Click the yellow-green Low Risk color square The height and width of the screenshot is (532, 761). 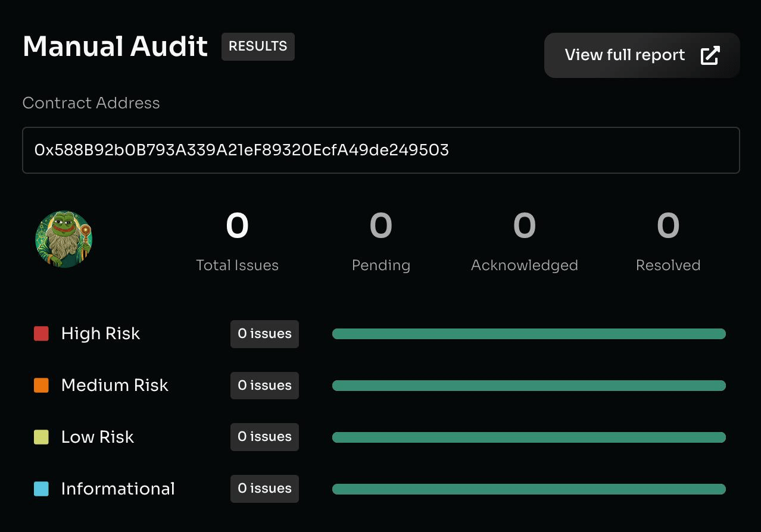tap(41, 437)
